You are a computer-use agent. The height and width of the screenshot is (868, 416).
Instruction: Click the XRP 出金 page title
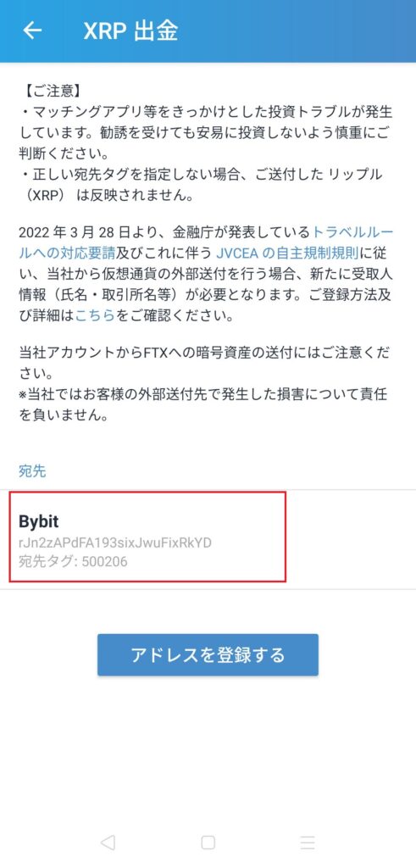click(130, 31)
